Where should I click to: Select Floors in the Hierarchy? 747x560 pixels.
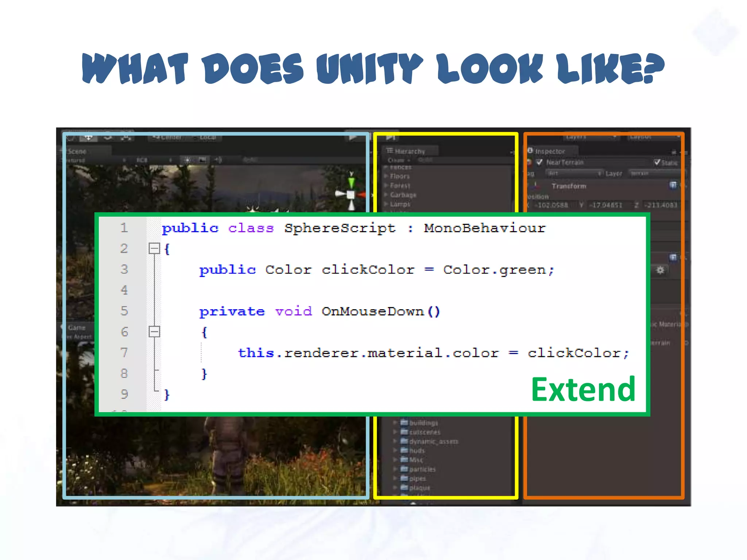400,176
